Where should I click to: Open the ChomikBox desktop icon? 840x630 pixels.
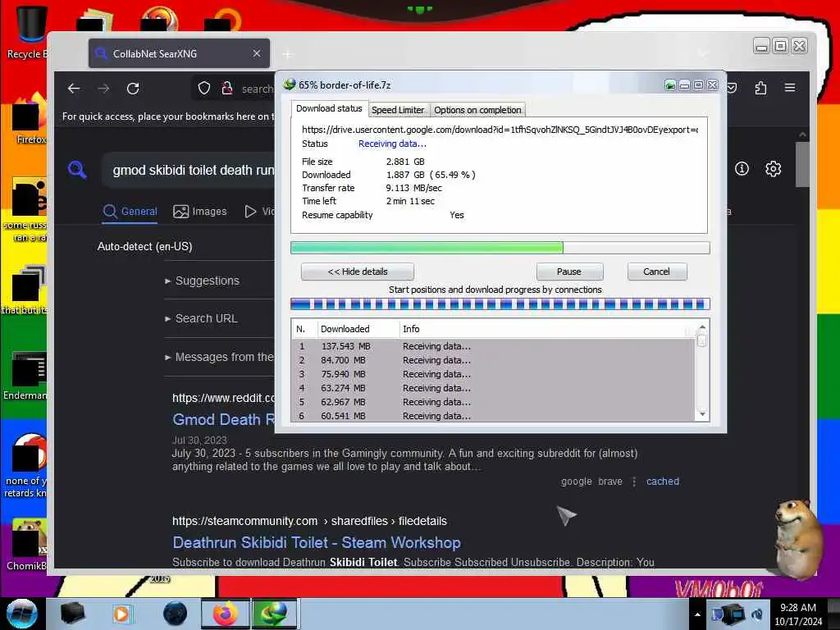27,545
